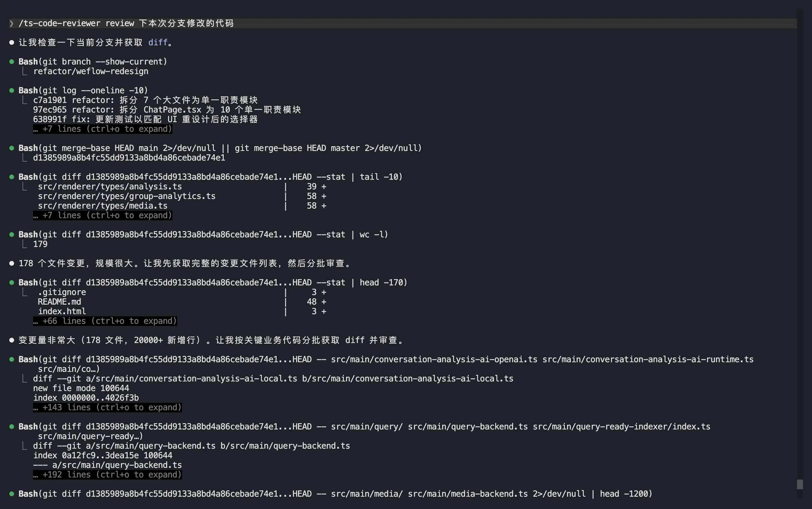Click commit hash c7a1901 in log output
Screen dimensions: 812x509
pyautogui.click(x=50, y=100)
